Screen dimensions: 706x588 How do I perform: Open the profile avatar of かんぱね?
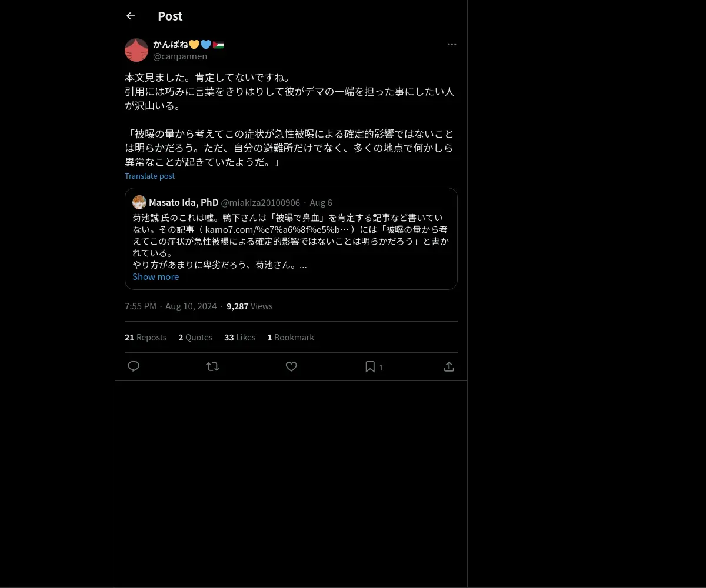click(136, 50)
